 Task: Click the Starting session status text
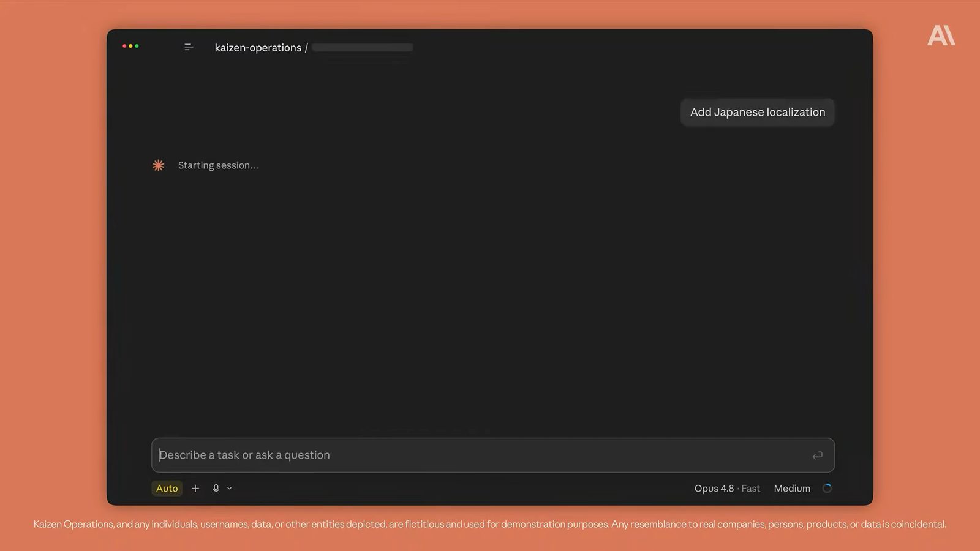click(219, 165)
